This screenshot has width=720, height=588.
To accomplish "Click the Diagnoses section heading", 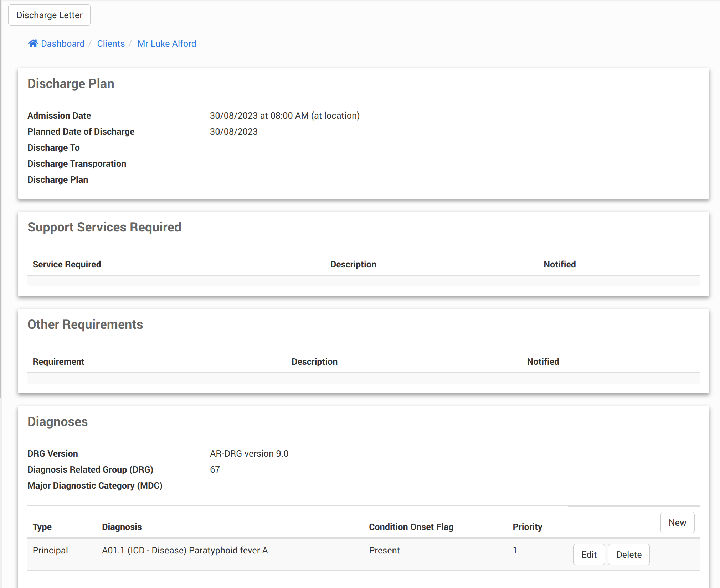I will (x=57, y=422).
